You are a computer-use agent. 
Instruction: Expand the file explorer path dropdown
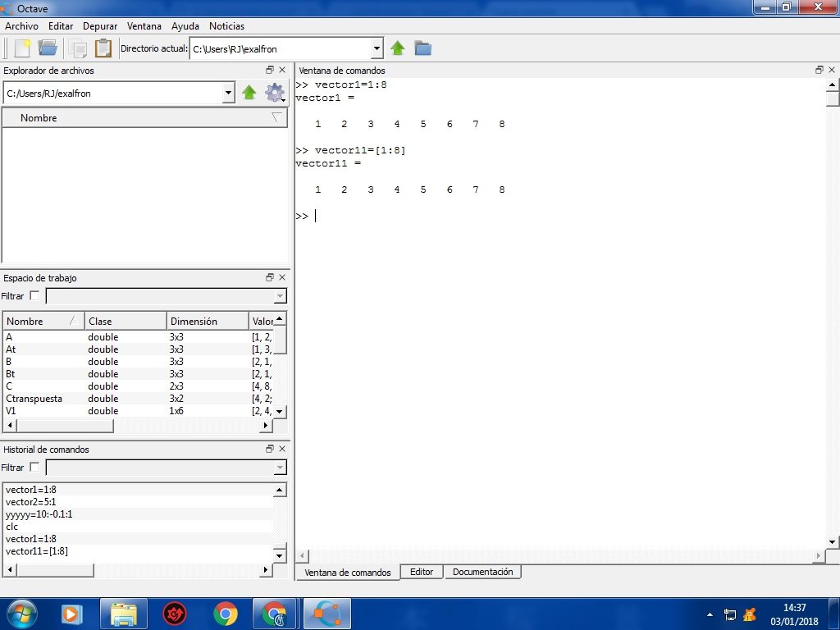pyautogui.click(x=229, y=93)
